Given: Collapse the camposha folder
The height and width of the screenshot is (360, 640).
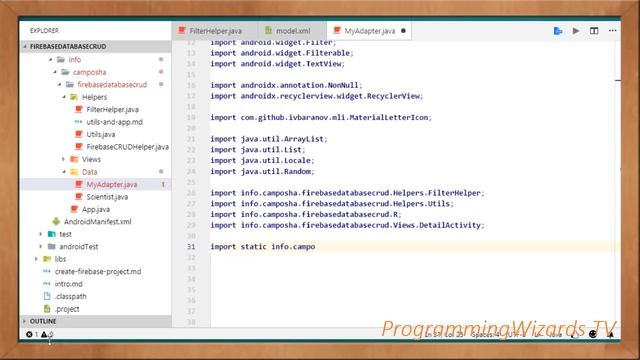Looking at the screenshot, I should pyautogui.click(x=55, y=72).
